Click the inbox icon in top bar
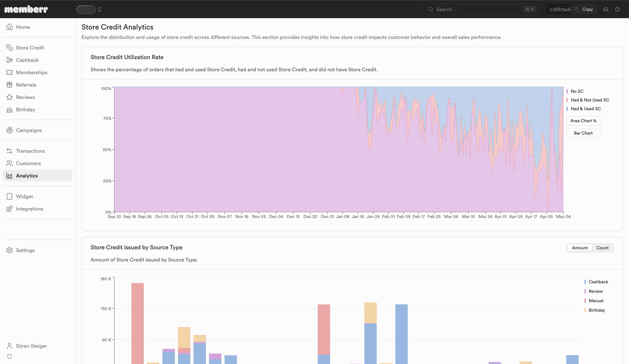 pyautogui.click(x=606, y=9)
